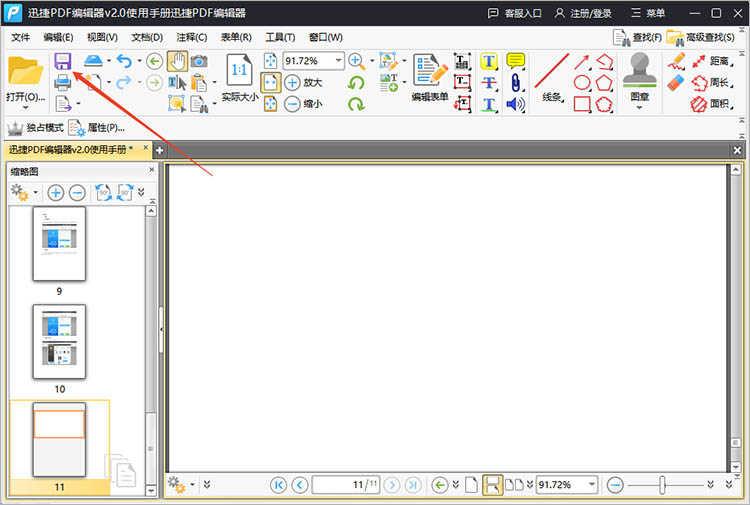Viewport: 750px width, 505px height.
Task: Select the yellow Highlight Text tool
Action: [x=489, y=61]
